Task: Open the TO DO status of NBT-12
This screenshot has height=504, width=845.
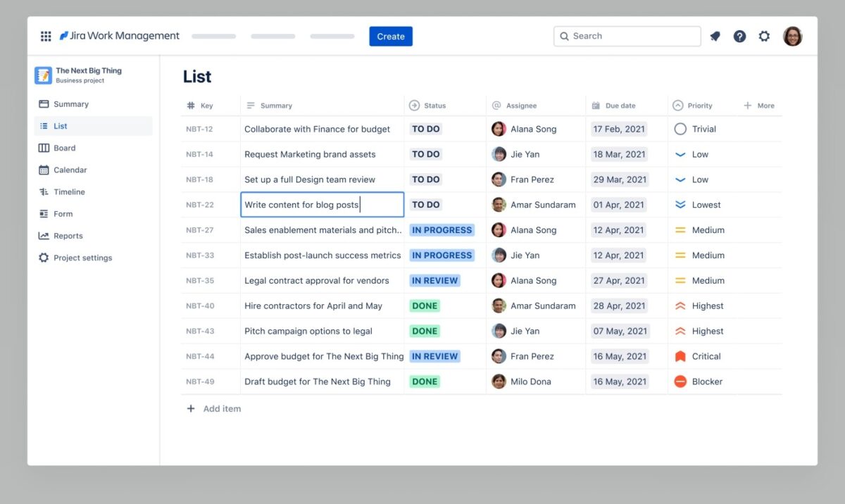Action: [x=425, y=129]
